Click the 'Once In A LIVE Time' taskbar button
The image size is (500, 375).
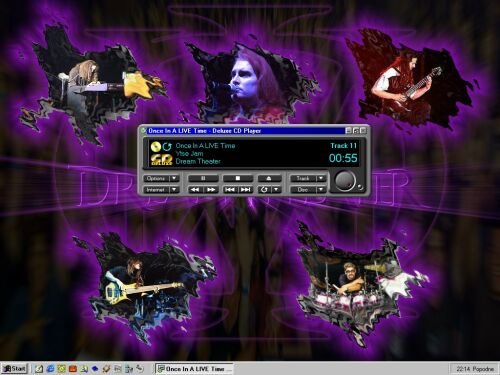[x=195, y=369]
